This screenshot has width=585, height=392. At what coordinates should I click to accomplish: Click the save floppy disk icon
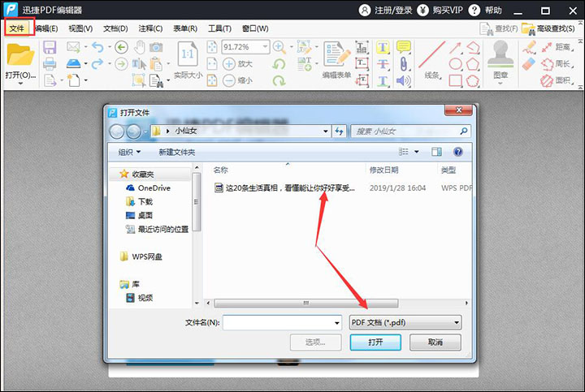50,48
